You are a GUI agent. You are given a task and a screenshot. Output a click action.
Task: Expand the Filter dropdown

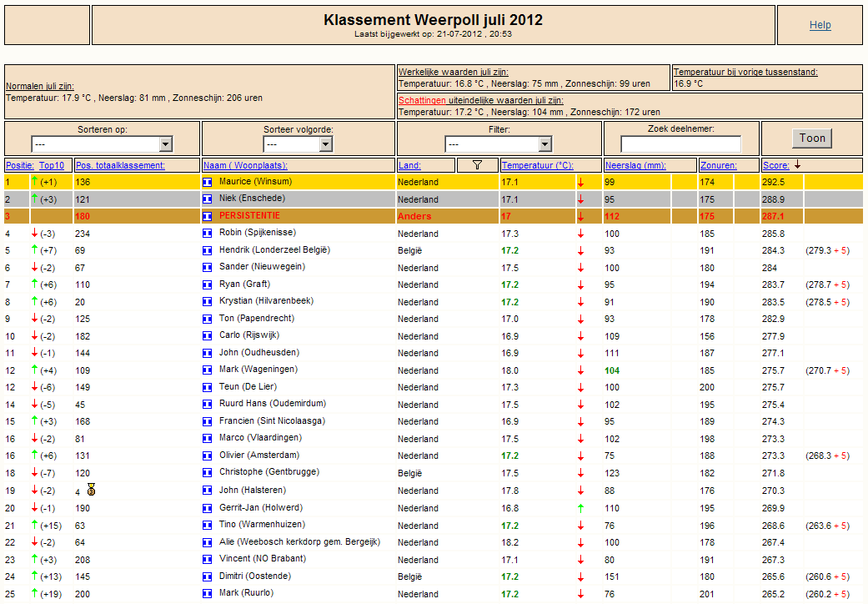499,144
